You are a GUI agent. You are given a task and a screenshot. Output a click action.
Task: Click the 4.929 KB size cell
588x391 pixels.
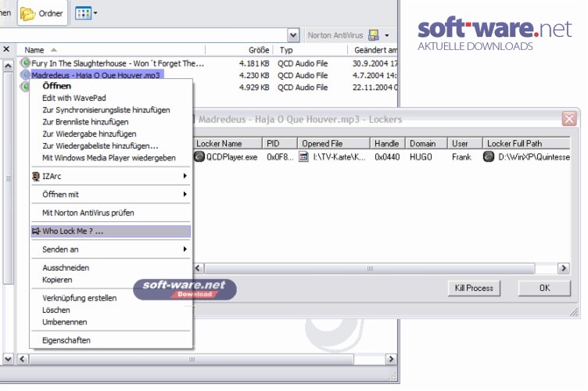pos(254,88)
